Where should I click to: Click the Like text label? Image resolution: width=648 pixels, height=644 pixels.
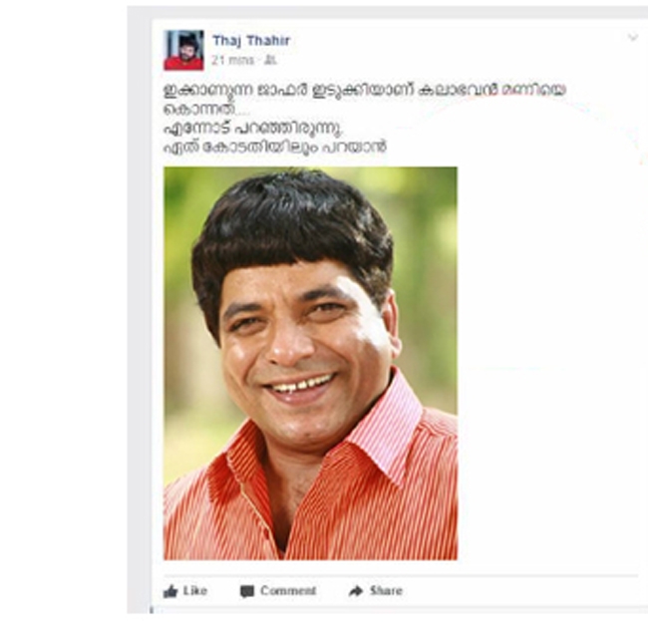(195, 591)
